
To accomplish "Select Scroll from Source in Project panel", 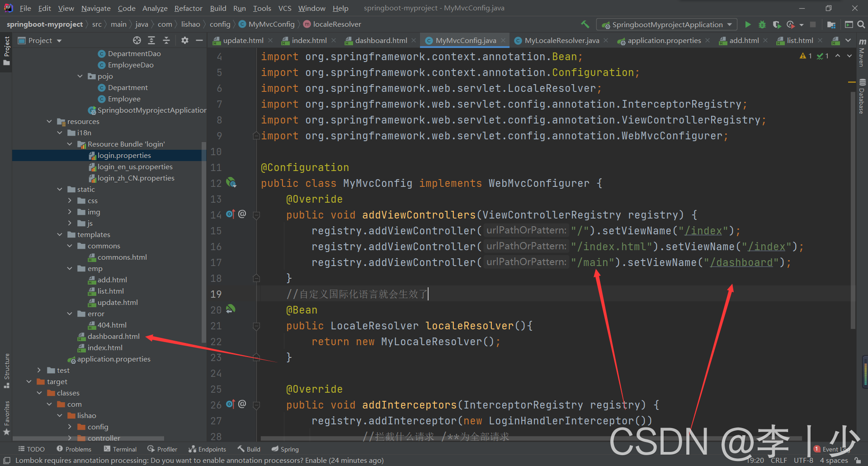I will (x=137, y=40).
